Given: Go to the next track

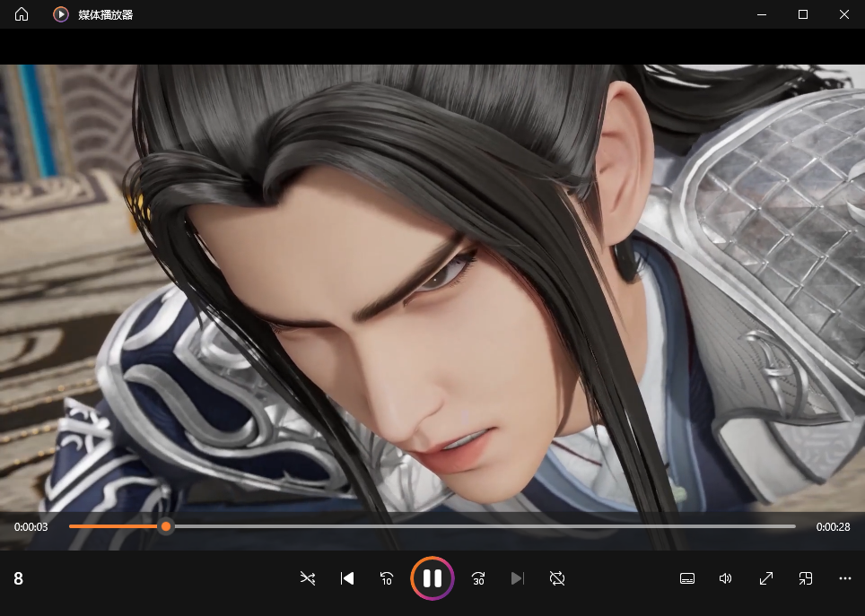Looking at the screenshot, I should point(518,578).
